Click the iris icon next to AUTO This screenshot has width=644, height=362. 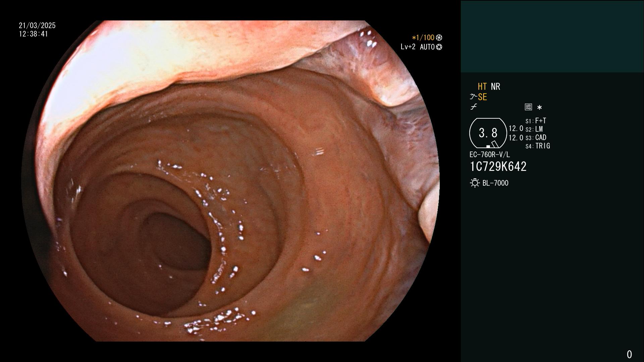(439, 47)
